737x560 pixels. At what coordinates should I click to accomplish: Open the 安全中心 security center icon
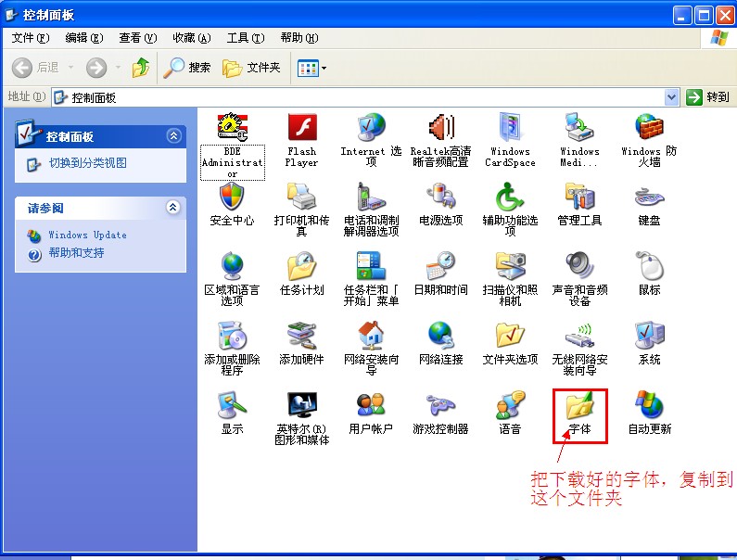pyautogui.click(x=232, y=197)
